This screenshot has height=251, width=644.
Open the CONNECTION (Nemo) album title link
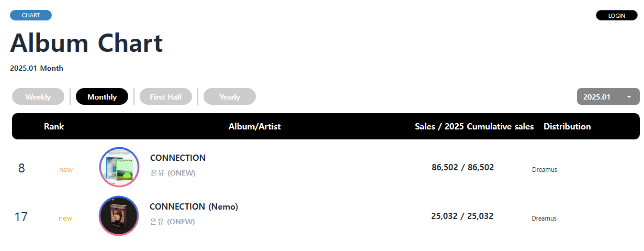coord(194,206)
